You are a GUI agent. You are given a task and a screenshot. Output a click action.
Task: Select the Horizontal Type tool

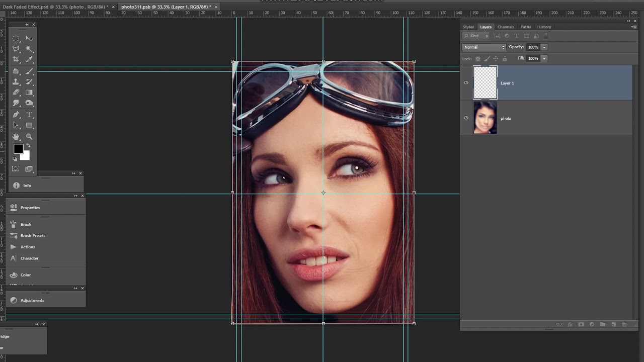point(29,115)
